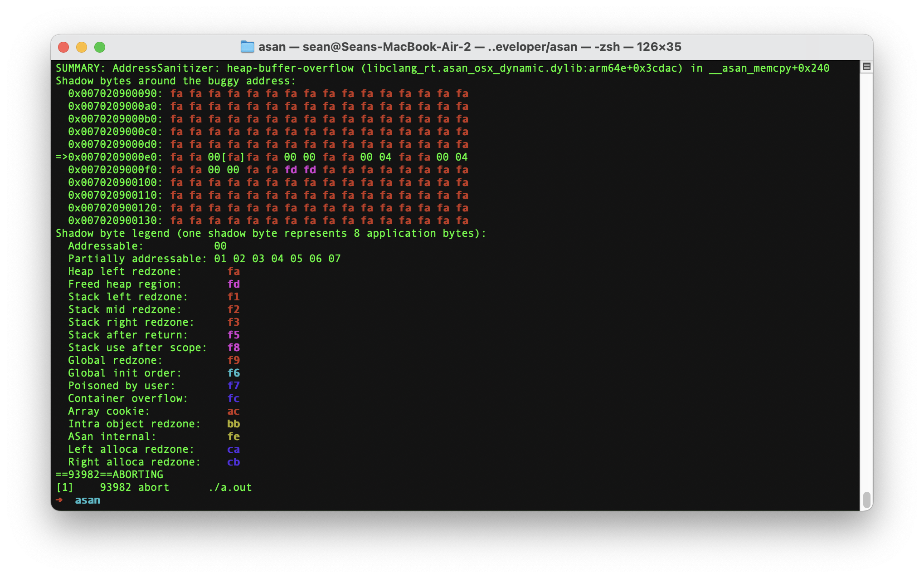Click the purple fd Freed heap region legend value

233,284
